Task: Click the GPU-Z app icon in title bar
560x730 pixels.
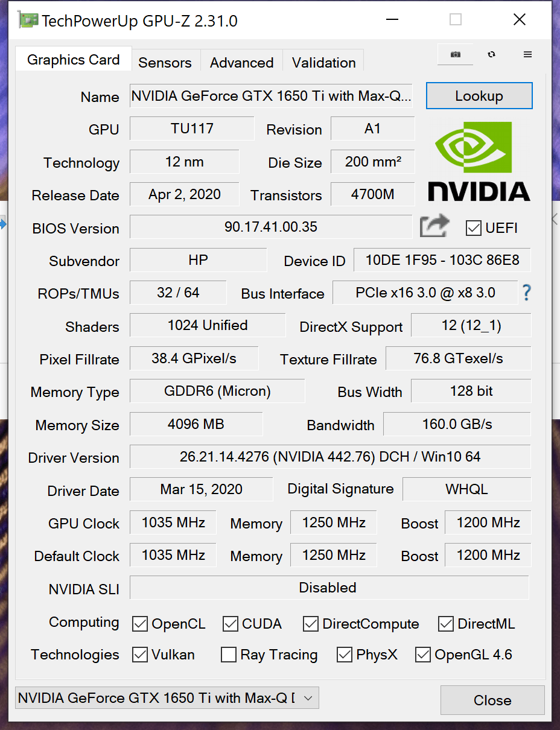Action: click(x=28, y=21)
